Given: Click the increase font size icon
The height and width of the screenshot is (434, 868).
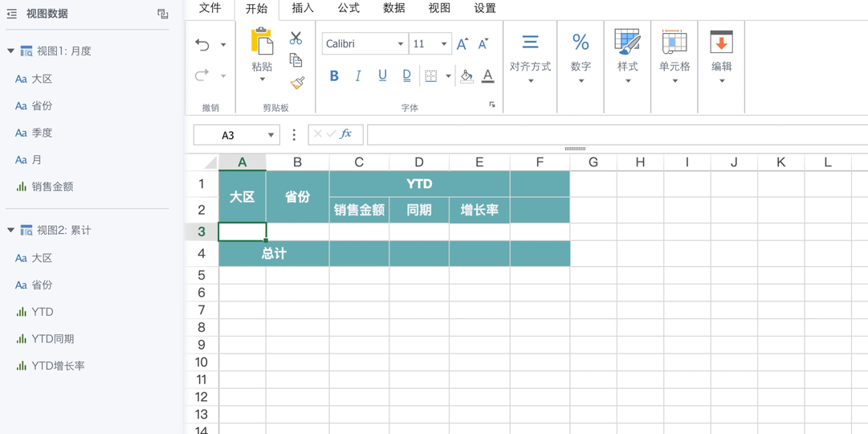Looking at the screenshot, I should pos(463,44).
